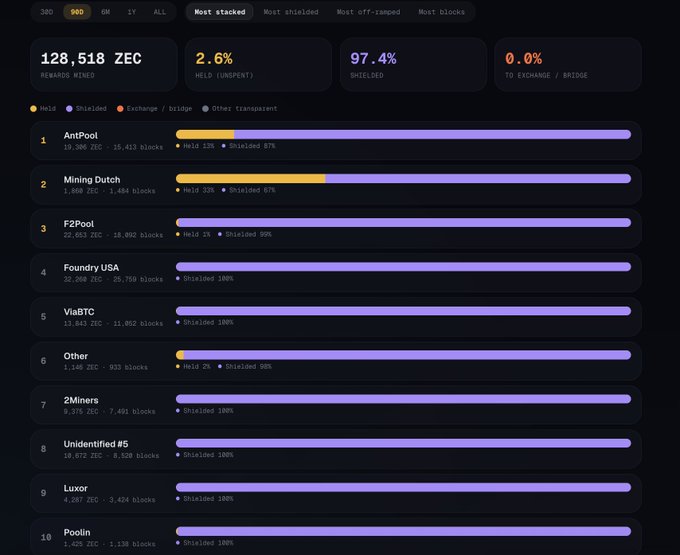Click the Other pool's progress bar
This screenshot has width=680, height=555.
(x=404, y=355)
